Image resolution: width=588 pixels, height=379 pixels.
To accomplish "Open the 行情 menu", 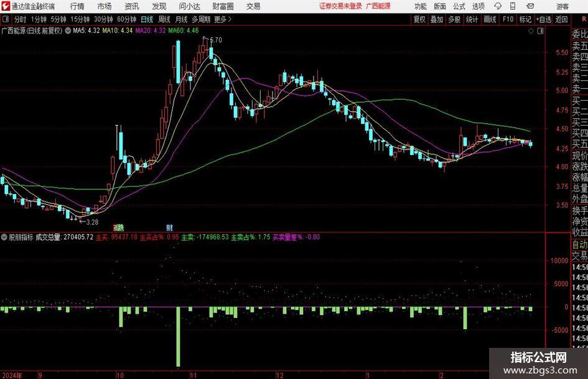I will click(77, 6).
